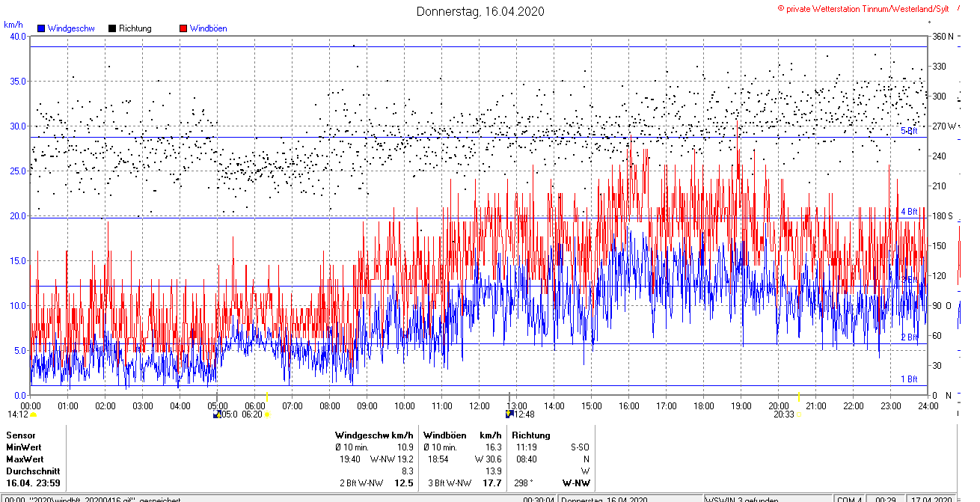Click the 1 Bft line label
The height and width of the screenshot is (502, 980).
pyautogui.click(x=909, y=379)
